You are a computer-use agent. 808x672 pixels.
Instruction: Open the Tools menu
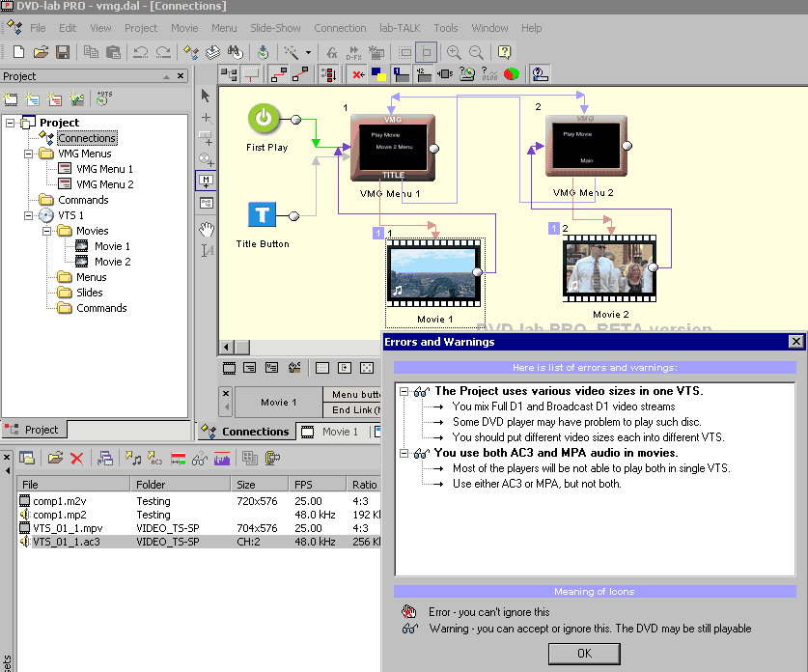tap(446, 28)
